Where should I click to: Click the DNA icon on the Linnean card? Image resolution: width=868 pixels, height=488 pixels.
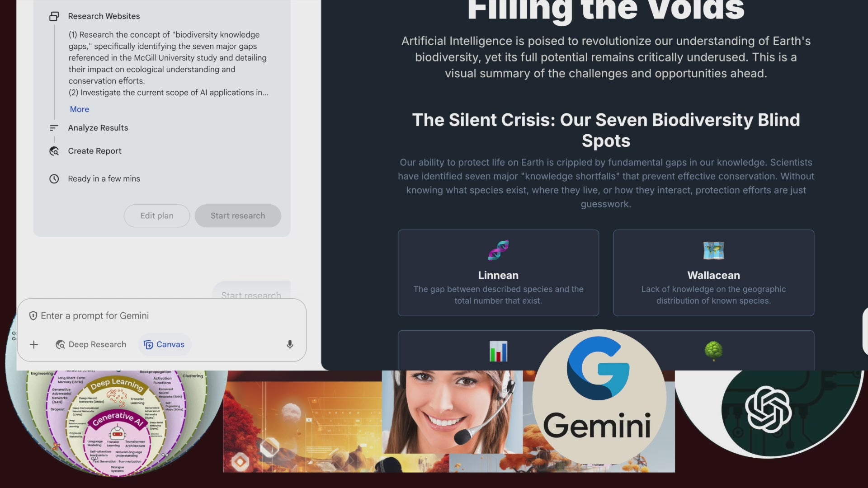coord(498,250)
